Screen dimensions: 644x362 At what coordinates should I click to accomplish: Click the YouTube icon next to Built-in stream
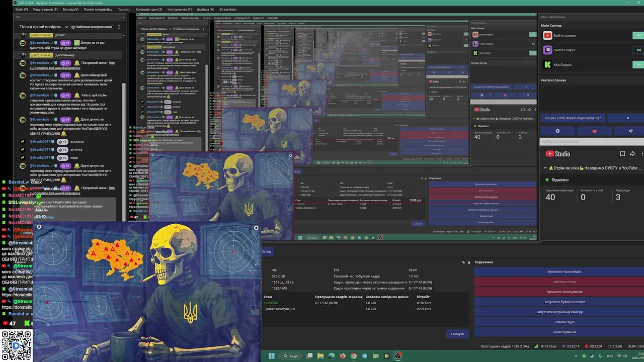pyautogui.click(x=547, y=35)
